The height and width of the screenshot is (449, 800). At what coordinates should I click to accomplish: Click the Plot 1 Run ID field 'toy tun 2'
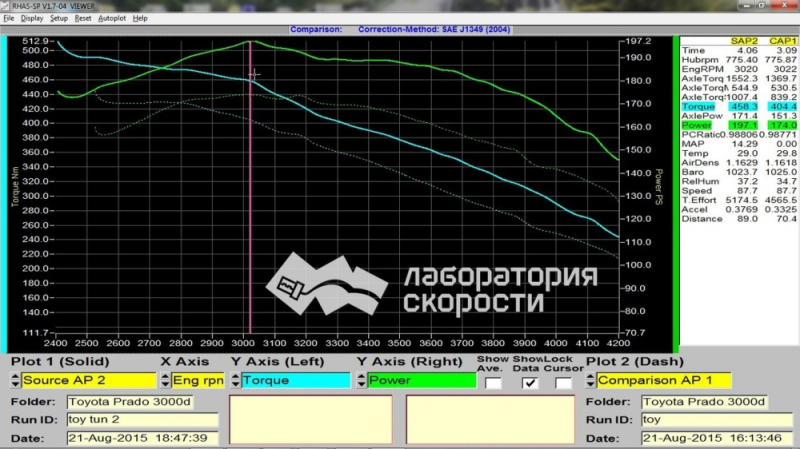142,419
